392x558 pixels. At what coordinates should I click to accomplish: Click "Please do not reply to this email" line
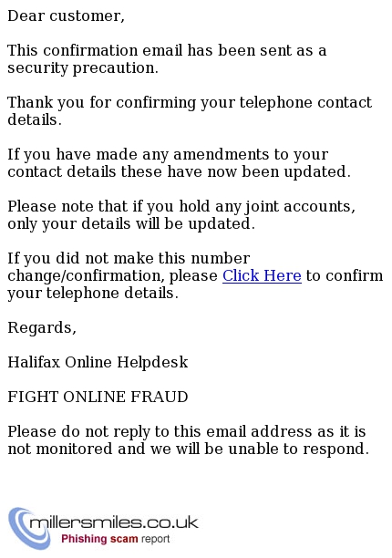click(x=187, y=431)
